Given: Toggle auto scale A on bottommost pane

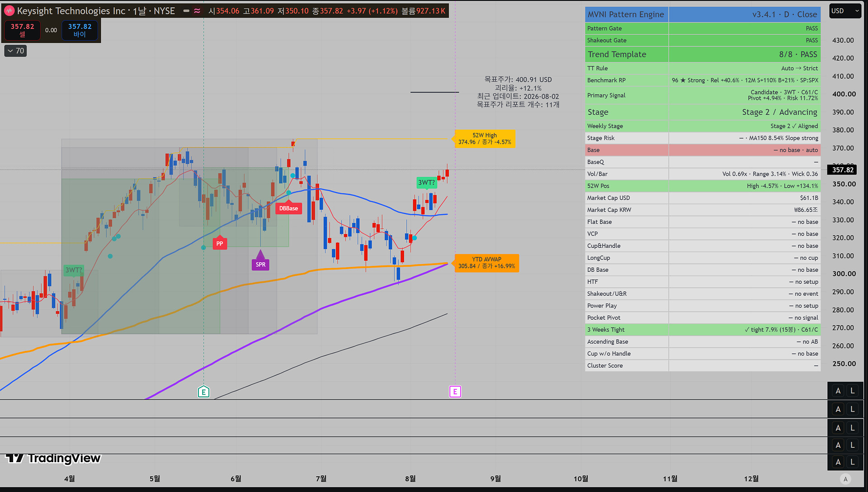Looking at the screenshot, I should click(x=838, y=462).
